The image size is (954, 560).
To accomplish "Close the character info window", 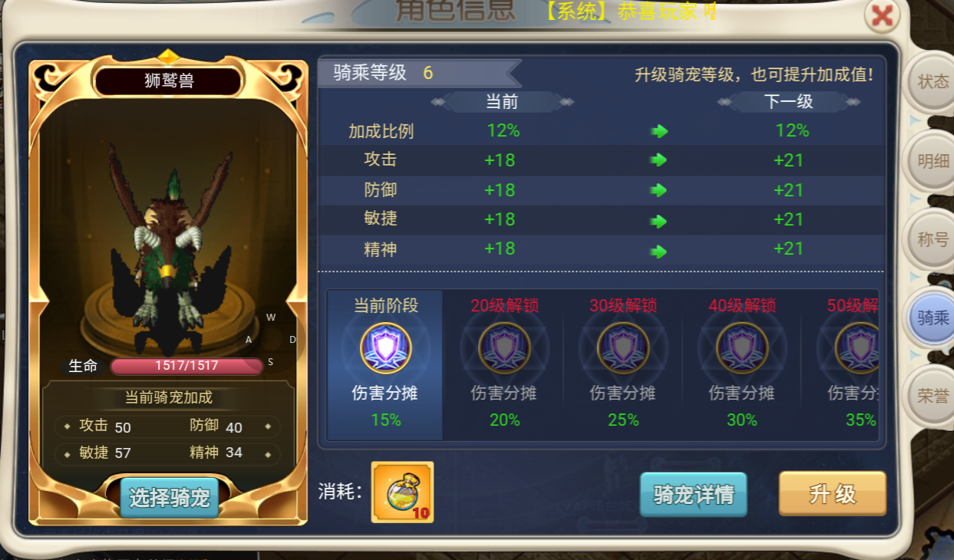I will coord(882,15).
